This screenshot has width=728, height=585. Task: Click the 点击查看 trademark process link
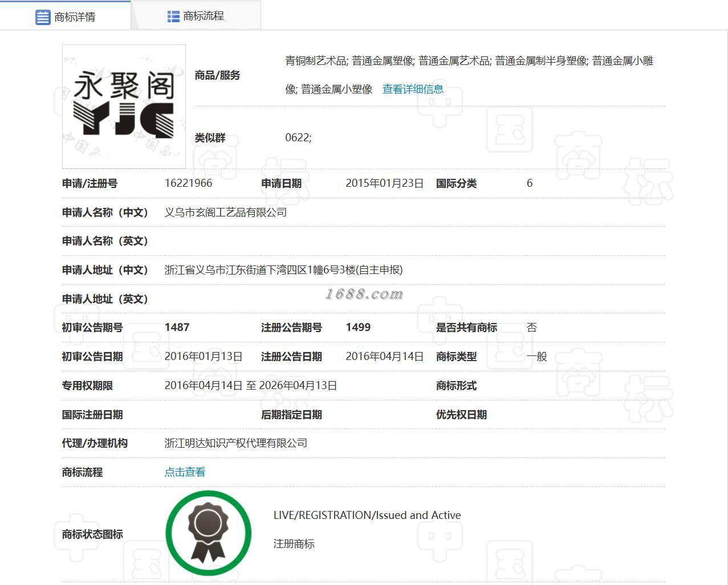tap(185, 472)
